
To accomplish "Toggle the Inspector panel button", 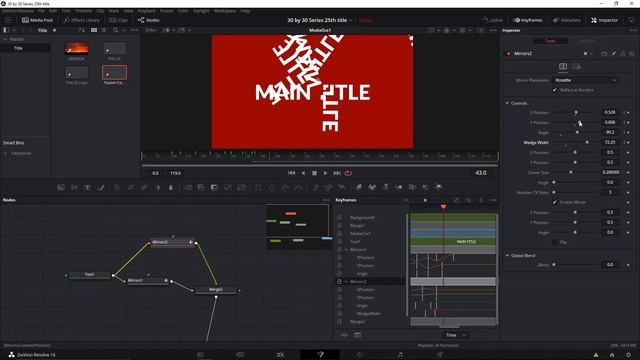I will tap(604, 20).
